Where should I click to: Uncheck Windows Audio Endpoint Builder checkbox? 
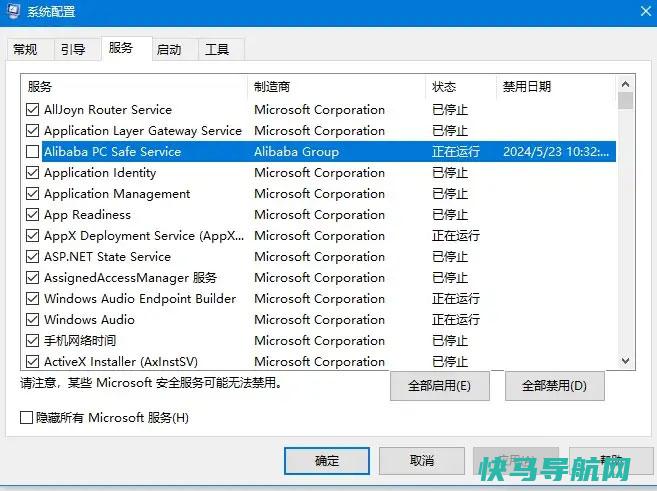pyautogui.click(x=32, y=298)
